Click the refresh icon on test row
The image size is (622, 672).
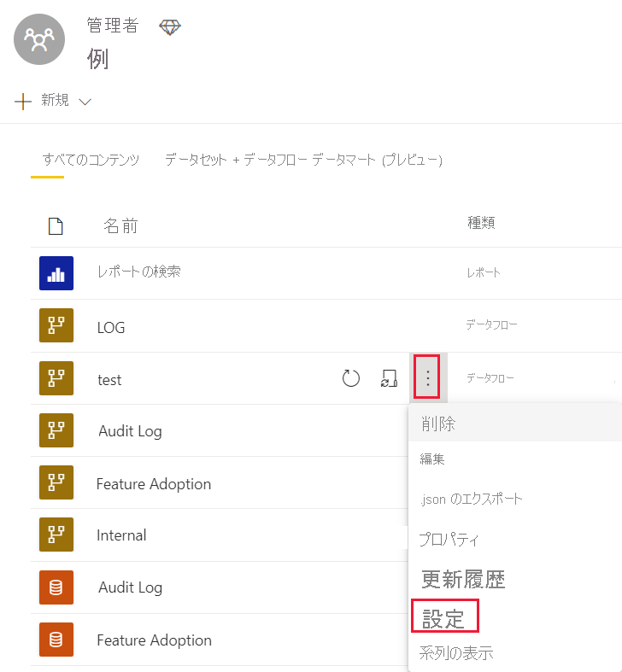[x=351, y=378]
